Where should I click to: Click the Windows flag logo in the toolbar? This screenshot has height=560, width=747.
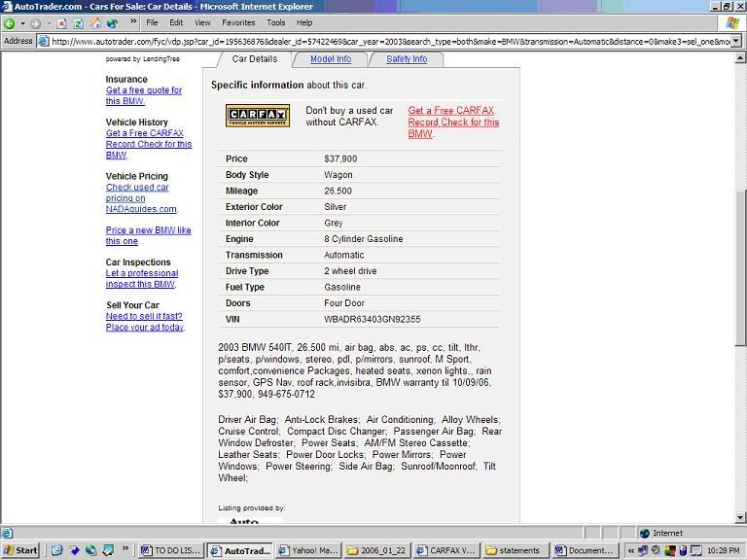pos(732,23)
